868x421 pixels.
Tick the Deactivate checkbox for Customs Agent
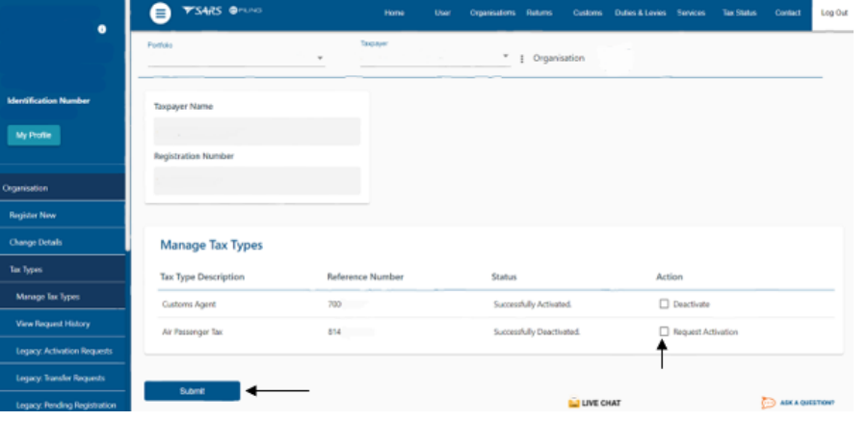(664, 303)
